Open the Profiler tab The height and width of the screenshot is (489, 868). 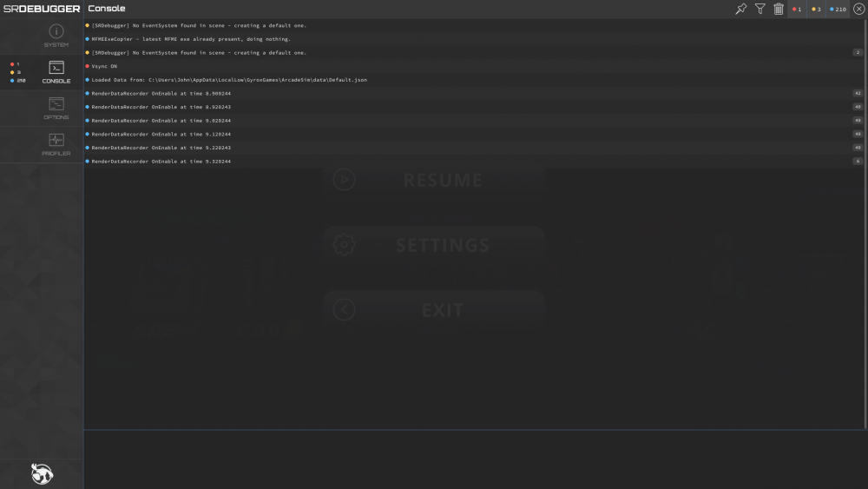point(42,144)
